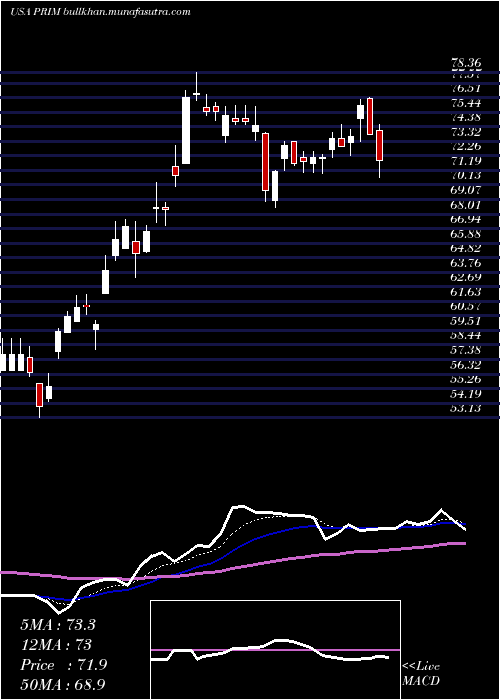Click the 57.38 price axis label
The width and height of the screenshot is (500, 700).
466,350
